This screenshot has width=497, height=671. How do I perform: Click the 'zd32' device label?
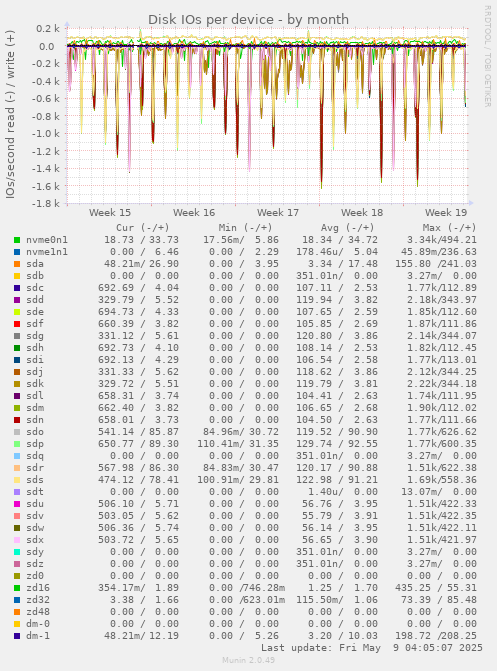click(x=38, y=600)
